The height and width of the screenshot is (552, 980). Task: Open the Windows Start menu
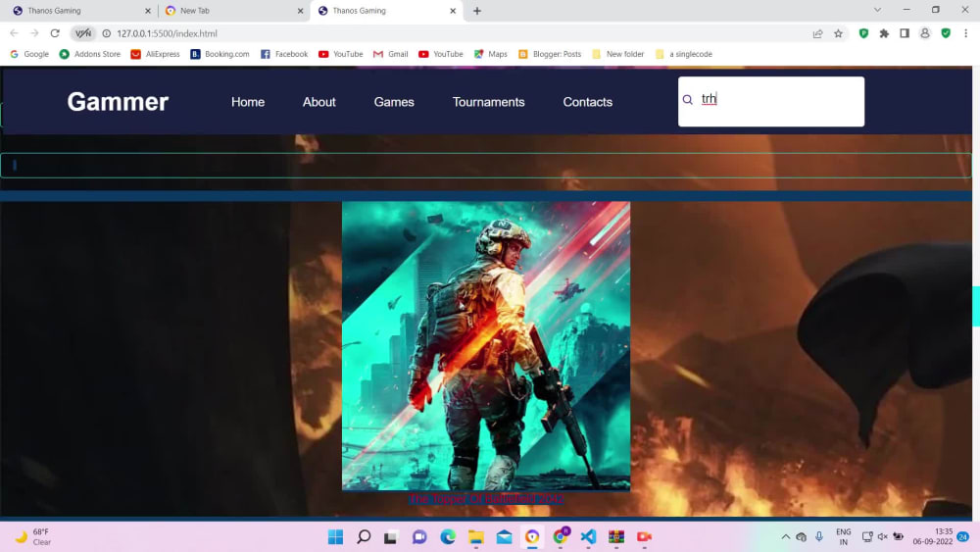pyautogui.click(x=335, y=537)
